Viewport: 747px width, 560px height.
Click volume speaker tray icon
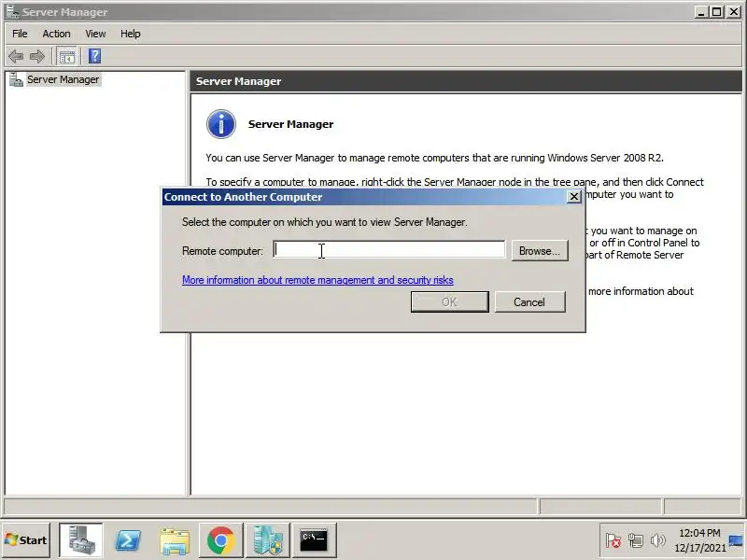point(658,540)
